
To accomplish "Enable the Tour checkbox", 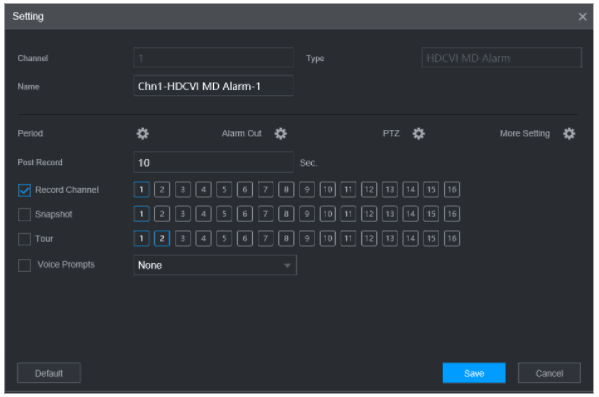I will (x=24, y=239).
